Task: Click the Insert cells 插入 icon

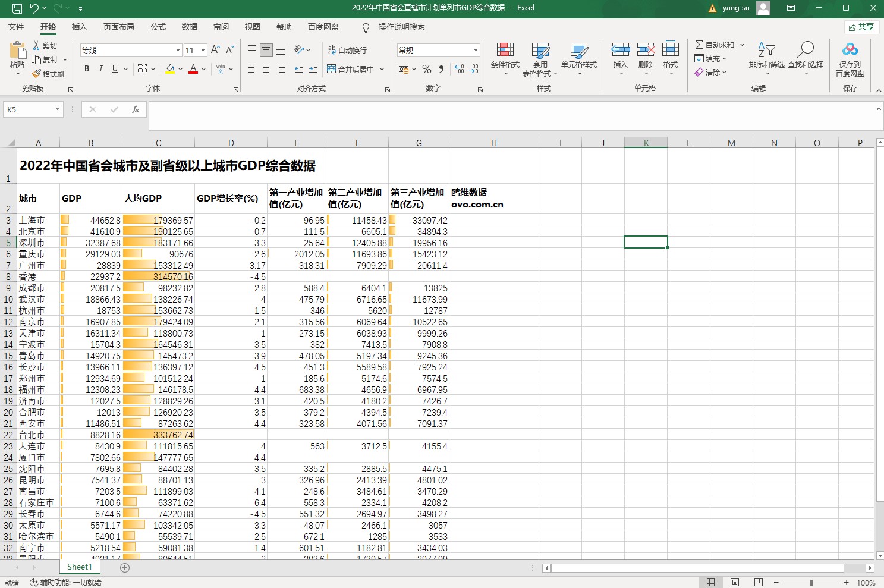Action: pos(621,49)
